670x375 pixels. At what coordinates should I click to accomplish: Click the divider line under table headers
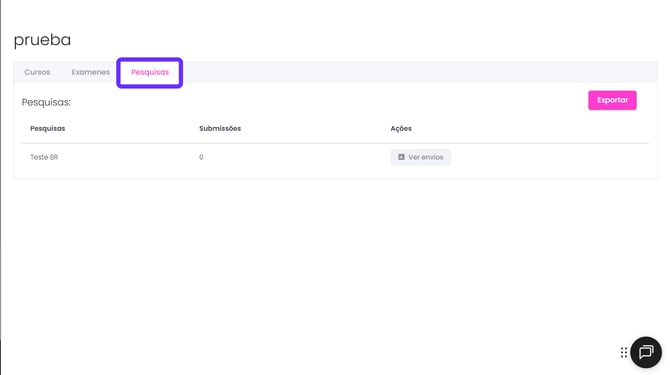tap(335, 143)
